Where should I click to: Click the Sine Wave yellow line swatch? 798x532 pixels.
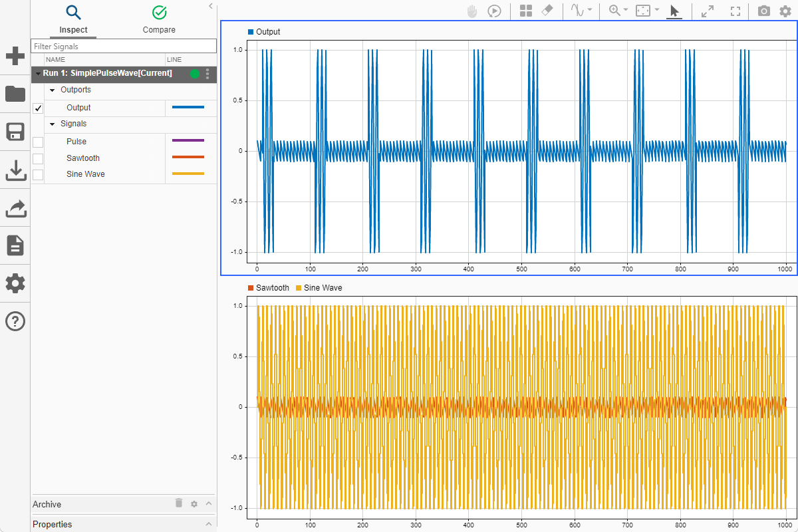tap(188, 174)
